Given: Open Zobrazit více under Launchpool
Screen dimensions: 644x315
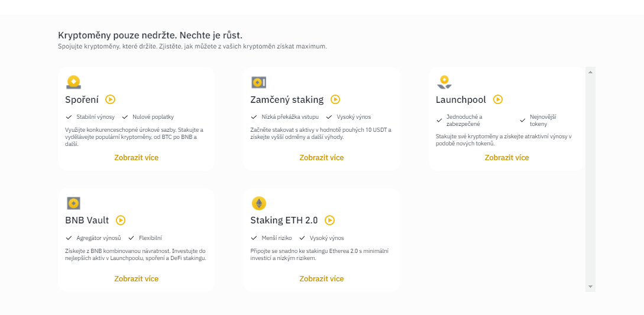Looking at the screenshot, I should click(x=507, y=158).
